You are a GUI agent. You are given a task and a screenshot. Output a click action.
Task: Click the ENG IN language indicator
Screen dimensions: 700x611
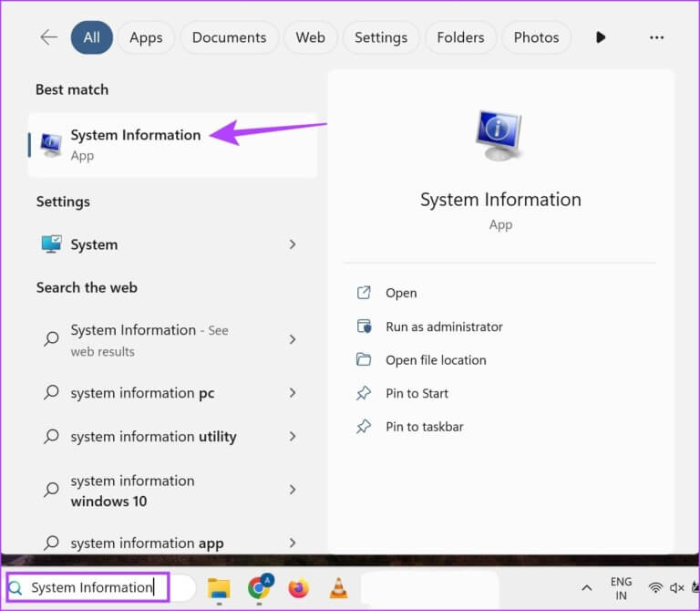[621, 588]
